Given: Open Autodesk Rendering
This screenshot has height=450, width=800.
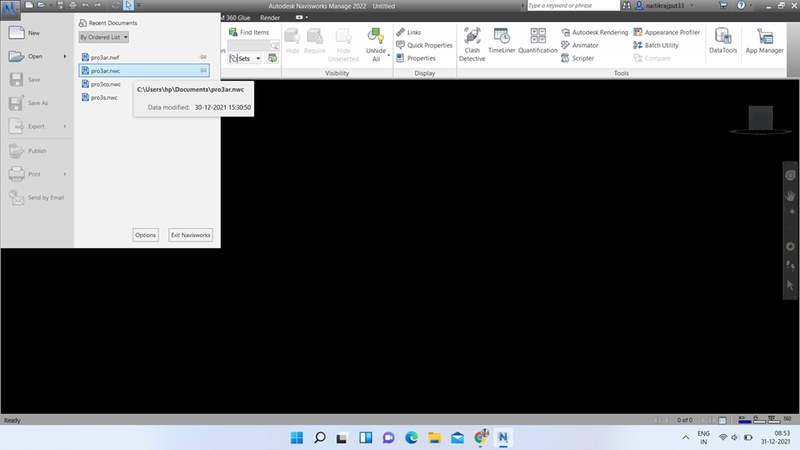Looking at the screenshot, I should click(594, 32).
